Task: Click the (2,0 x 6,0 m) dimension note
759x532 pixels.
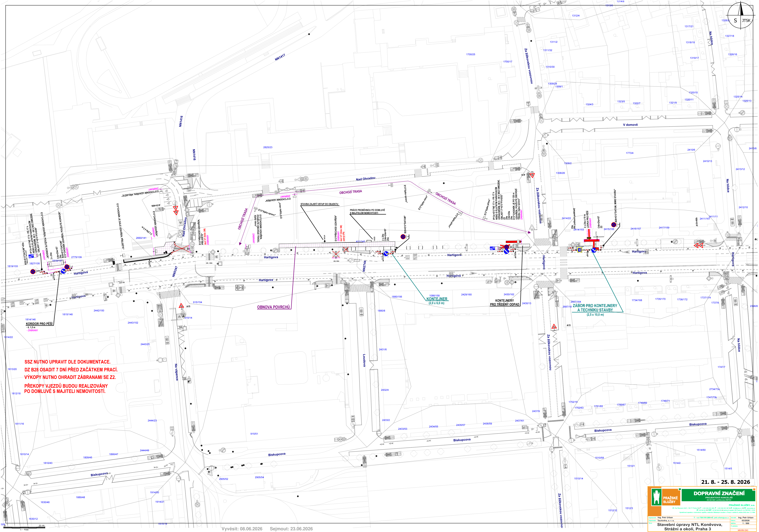Action: [436, 303]
